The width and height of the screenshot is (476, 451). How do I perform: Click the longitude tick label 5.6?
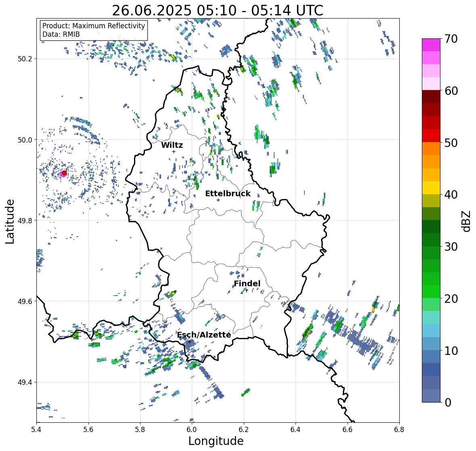[x=88, y=430]
